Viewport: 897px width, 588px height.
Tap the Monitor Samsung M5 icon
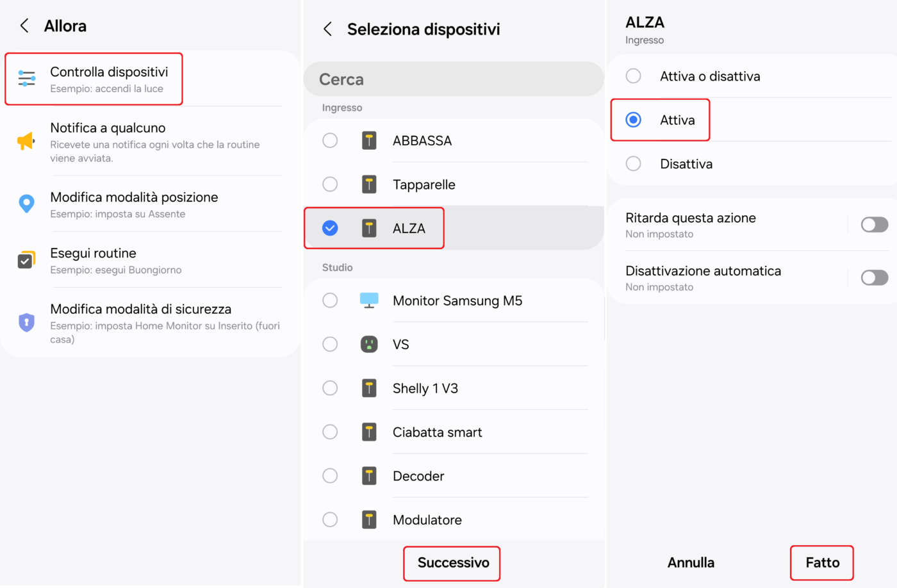tap(369, 300)
